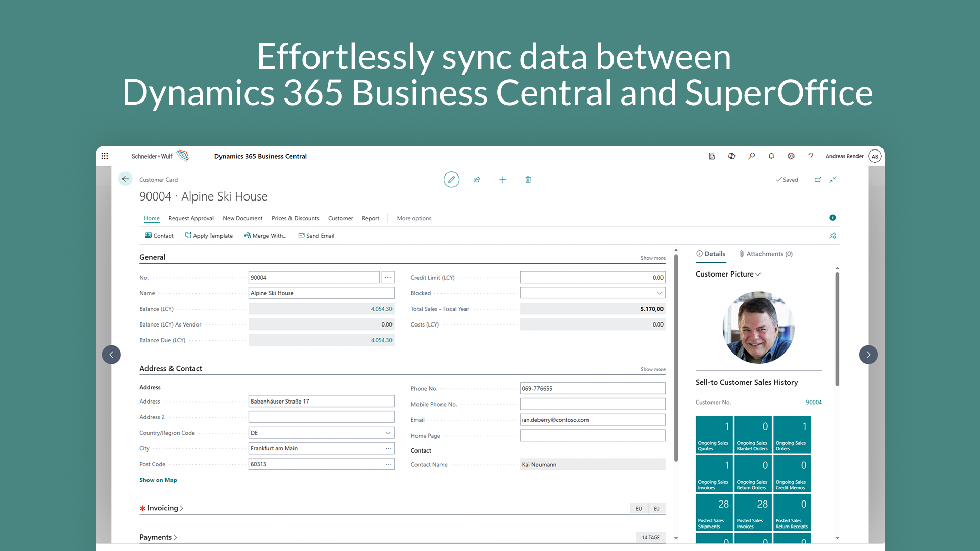
Task: Click the search magnifier icon
Action: pos(751,156)
